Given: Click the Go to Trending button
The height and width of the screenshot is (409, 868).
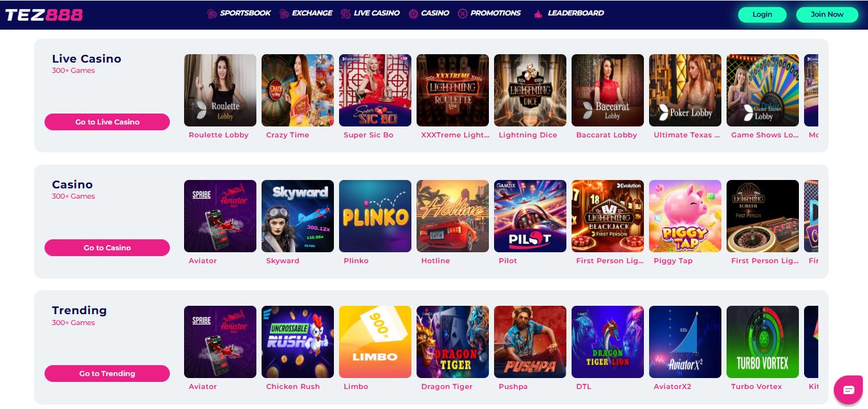Looking at the screenshot, I should (107, 374).
